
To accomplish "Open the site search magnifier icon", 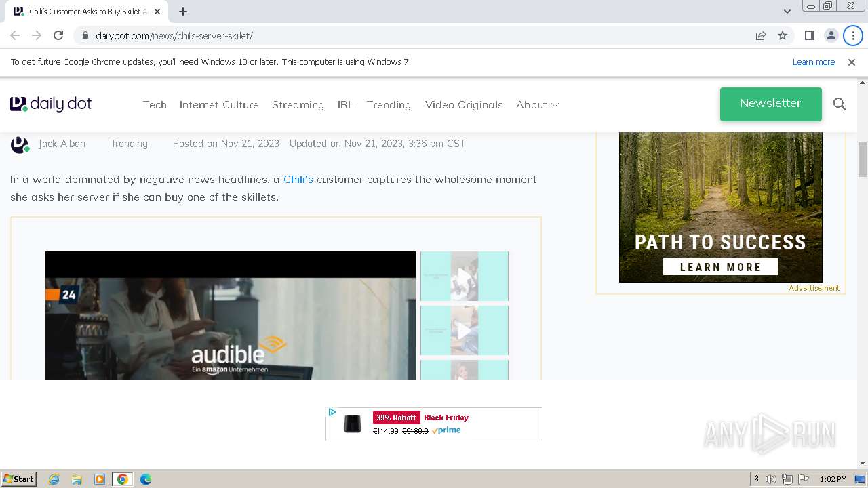I will tap(840, 104).
